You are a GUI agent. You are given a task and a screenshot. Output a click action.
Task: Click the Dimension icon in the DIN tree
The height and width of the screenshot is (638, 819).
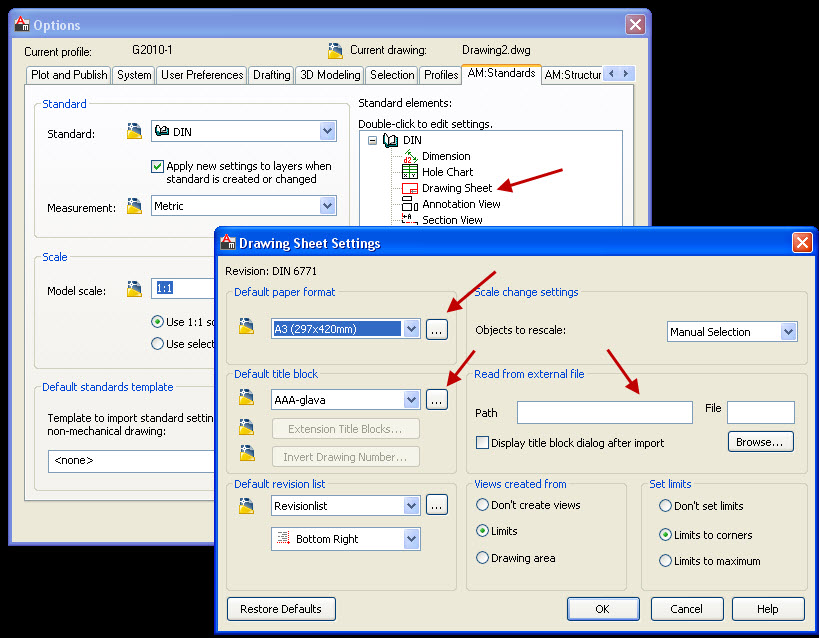pos(410,156)
